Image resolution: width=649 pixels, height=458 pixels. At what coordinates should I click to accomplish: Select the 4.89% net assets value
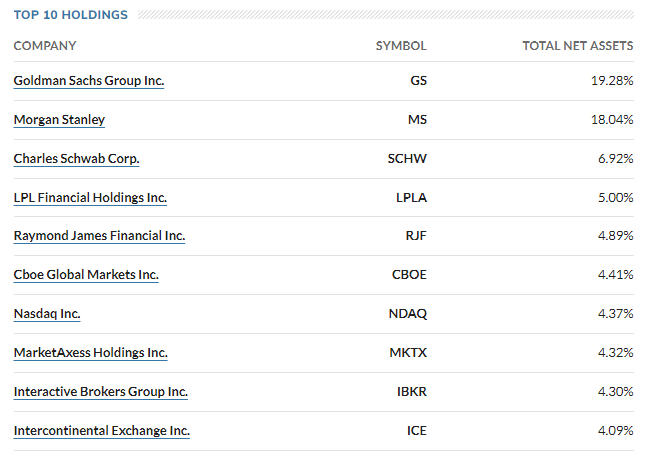(x=615, y=236)
